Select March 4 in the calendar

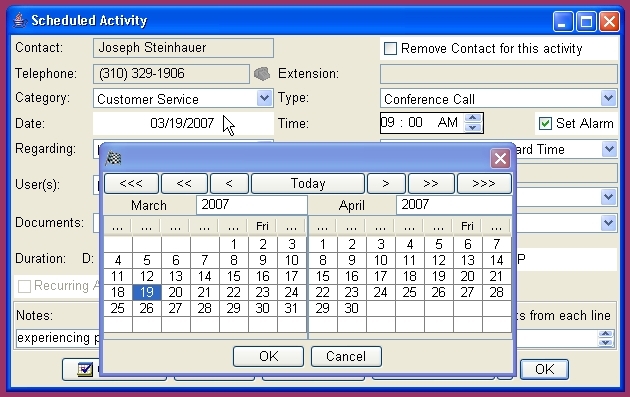(118, 260)
